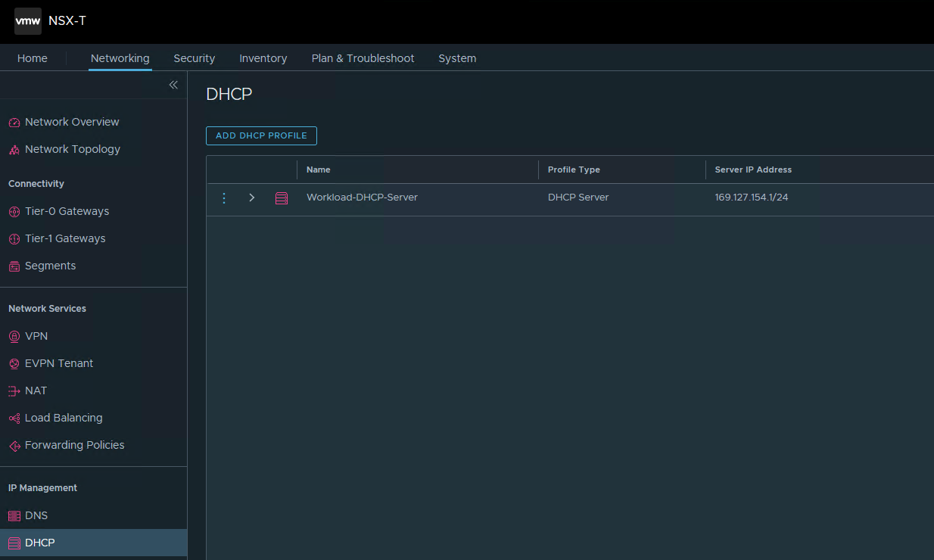Open the three-dot actions menu for Workload-DHCP-Server
Image resolution: width=934 pixels, height=560 pixels.
[224, 197]
